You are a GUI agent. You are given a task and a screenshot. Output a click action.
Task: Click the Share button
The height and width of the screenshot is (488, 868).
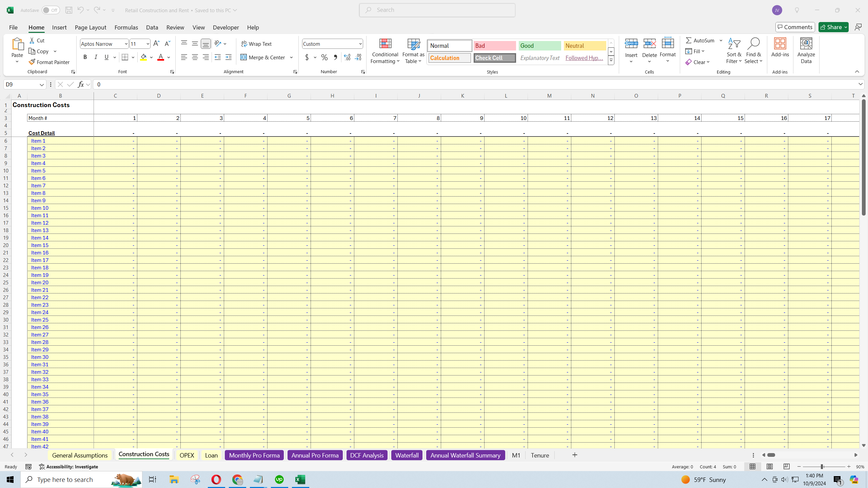click(x=833, y=27)
